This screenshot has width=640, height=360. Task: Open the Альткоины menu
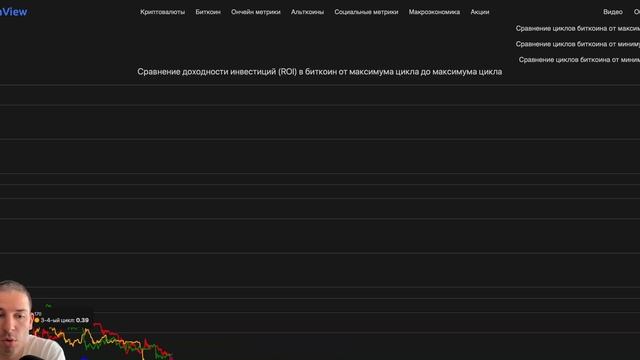(x=307, y=12)
